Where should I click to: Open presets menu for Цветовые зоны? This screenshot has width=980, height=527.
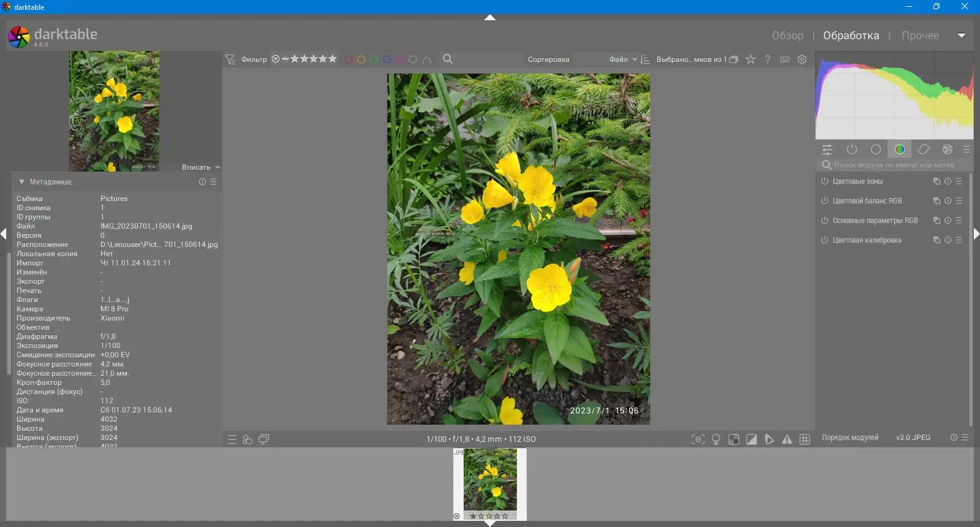[x=959, y=181]
